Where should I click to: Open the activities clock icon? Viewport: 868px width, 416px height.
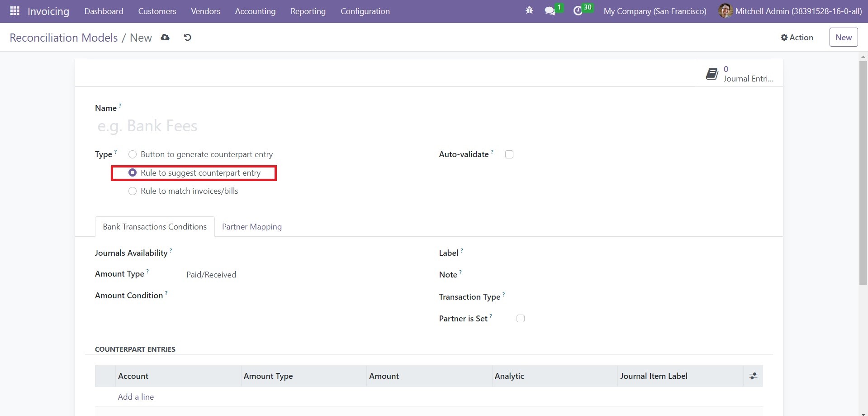(578, 11)
